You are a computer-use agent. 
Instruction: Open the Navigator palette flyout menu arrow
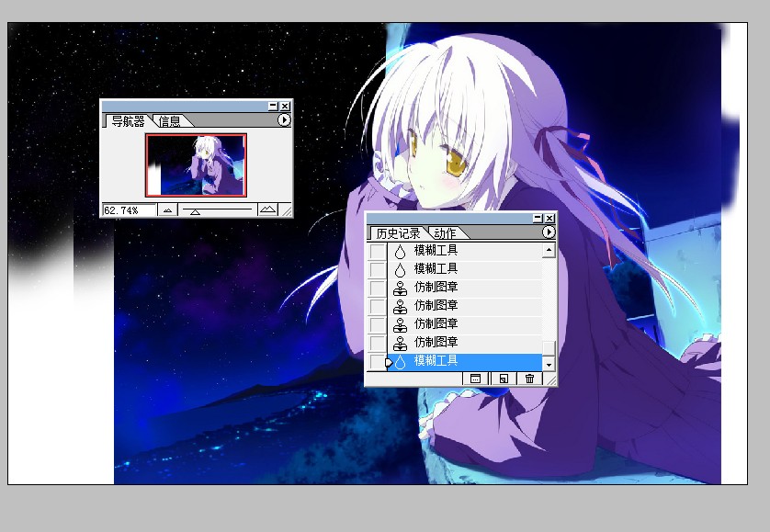[x=284, y=119]
